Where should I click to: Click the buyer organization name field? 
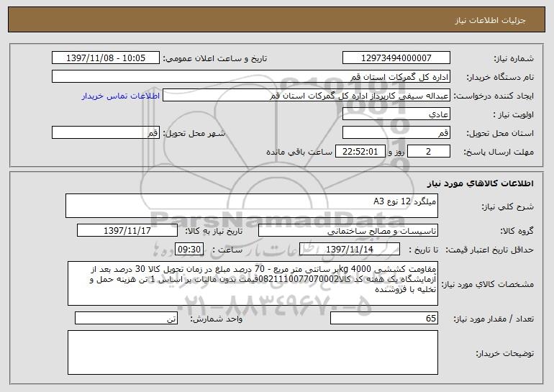pyautogui.click(x=251, y=77)
